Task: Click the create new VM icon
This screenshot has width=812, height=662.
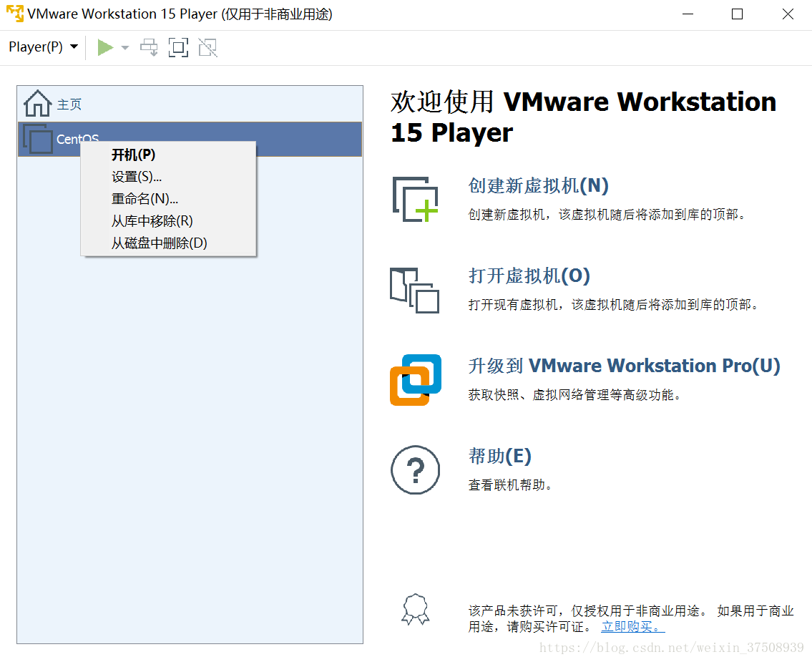Action: pos(416,200)
